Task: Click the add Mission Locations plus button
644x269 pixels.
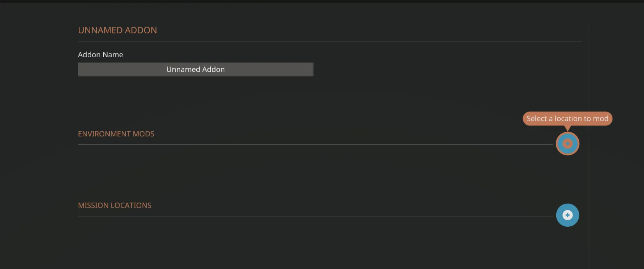Action: (567, 215)
